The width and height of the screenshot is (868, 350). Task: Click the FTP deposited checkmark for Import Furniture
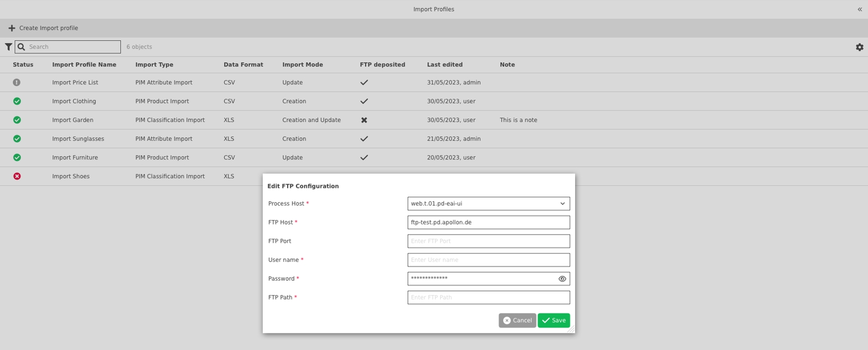coord(364,158)
